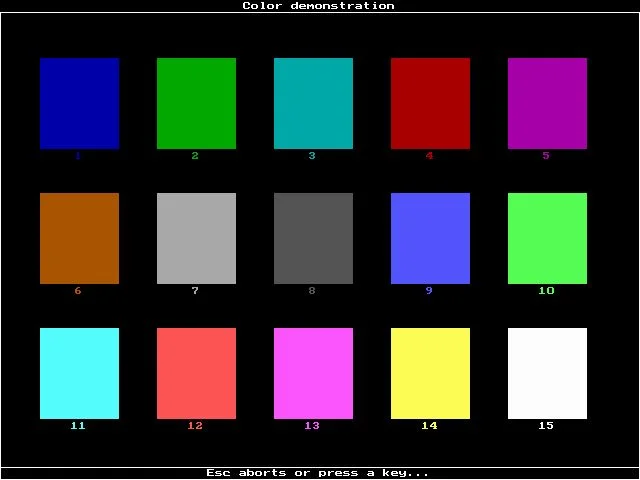Viewport: 640px width, 480px height.
Task: Choose the dark red swatch labeled 4
Action: 430,103
